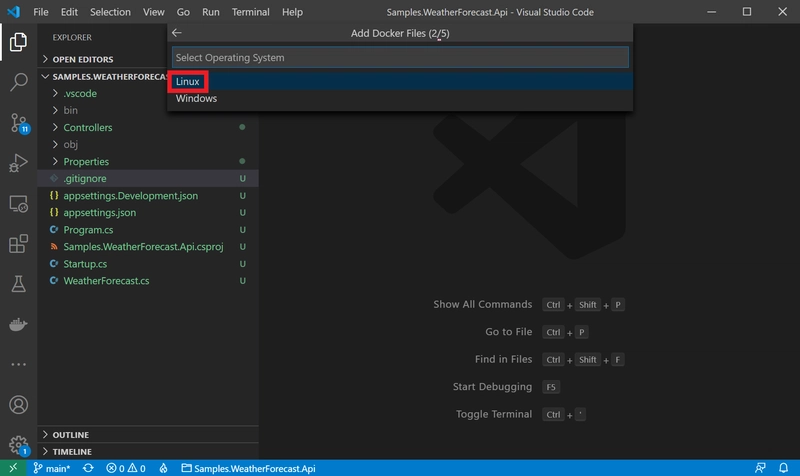Open notifications bell icon
The height and width of the screenshot is (476, 800).
tap(783, 468)
